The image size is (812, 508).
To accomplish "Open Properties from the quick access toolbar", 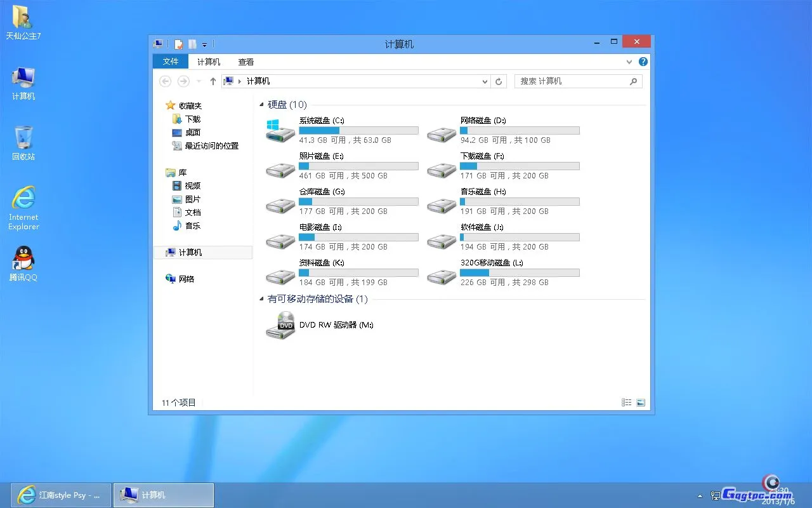I will tap(179, 44).
